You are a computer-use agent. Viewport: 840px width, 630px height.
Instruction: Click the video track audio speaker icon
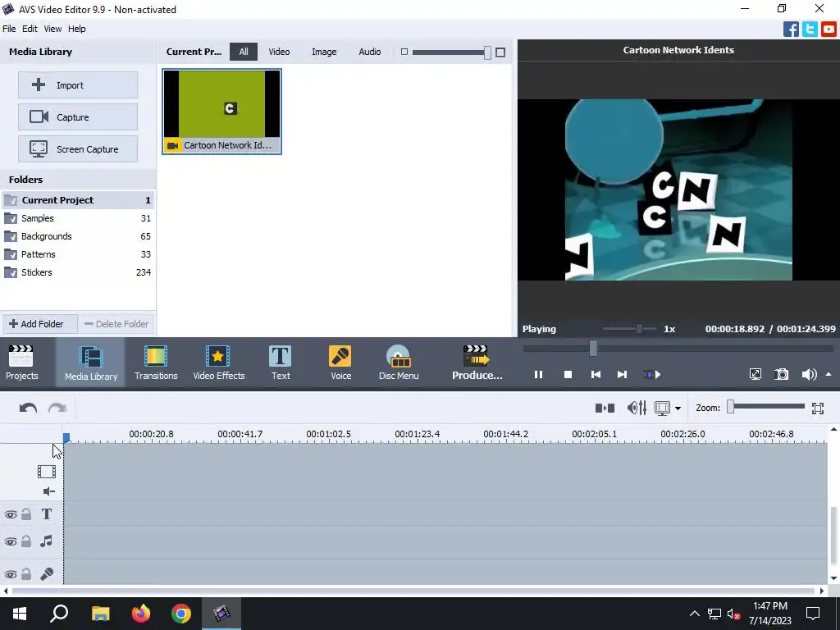coord(48,491)
